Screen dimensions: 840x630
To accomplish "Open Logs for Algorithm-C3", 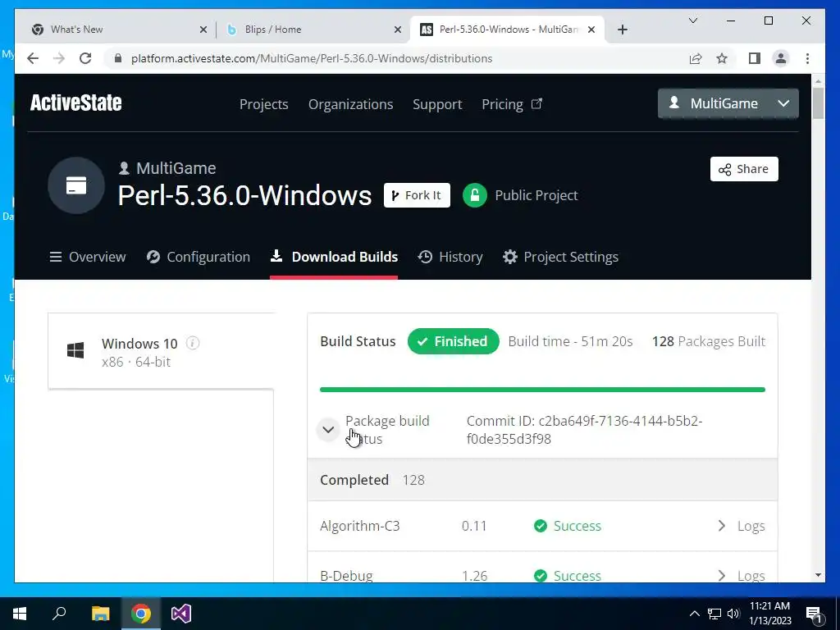I will point(751,526).
